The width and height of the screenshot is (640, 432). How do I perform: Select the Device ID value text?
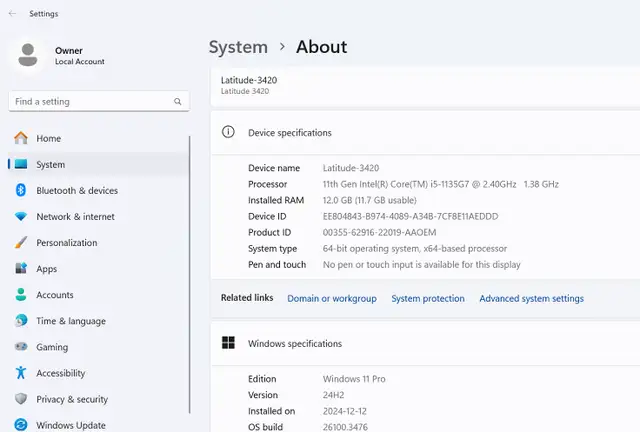410,216
